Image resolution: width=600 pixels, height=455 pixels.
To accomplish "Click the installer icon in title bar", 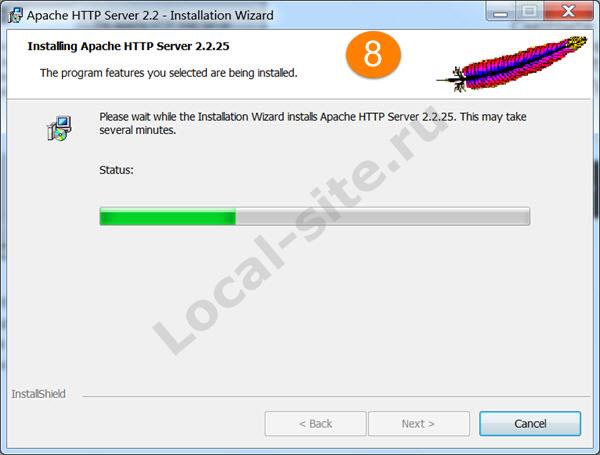I will pyautogui.click(x=15, y=15).
